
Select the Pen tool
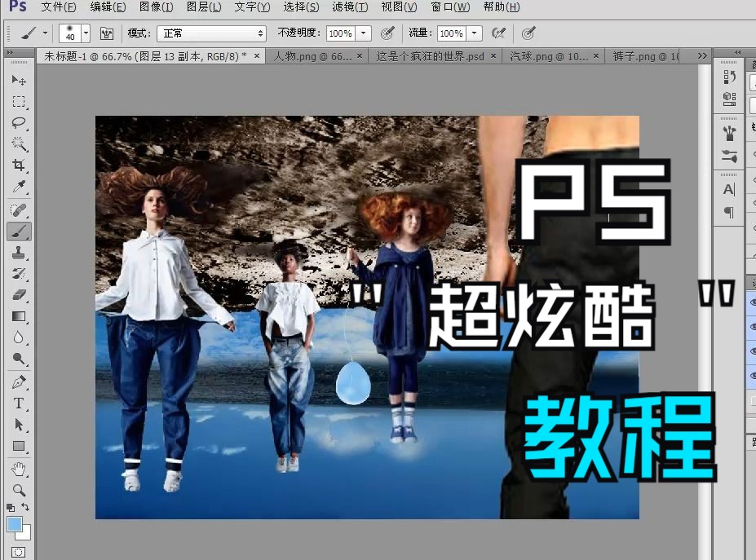(x=19, y=382)
